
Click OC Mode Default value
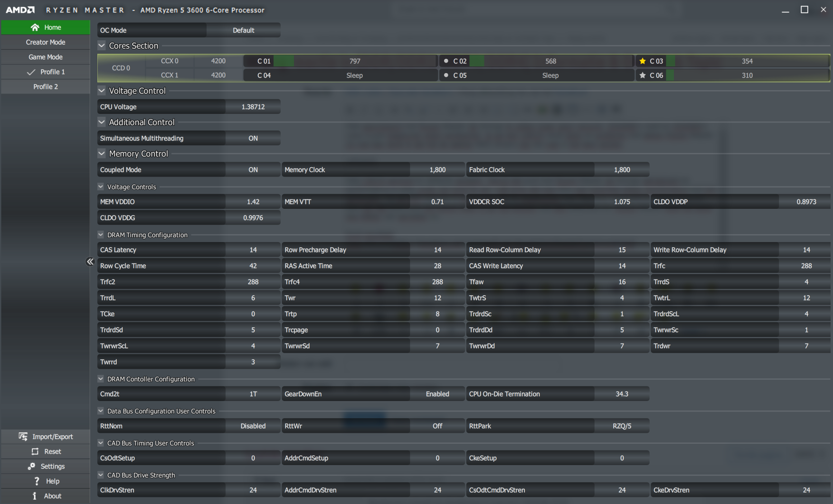point(243,30)
